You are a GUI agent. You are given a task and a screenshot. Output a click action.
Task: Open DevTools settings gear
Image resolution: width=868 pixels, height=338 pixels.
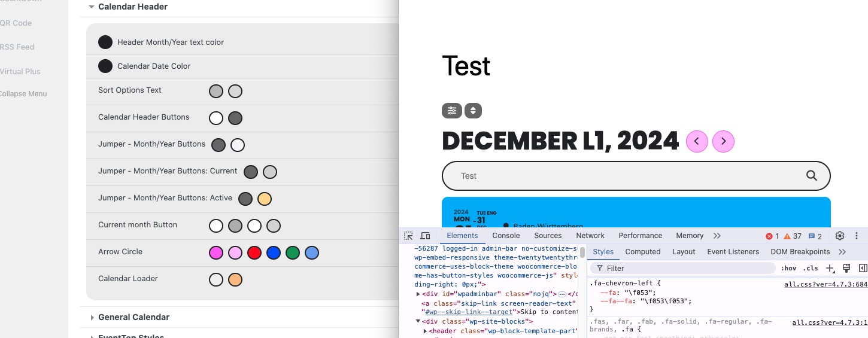(x=840, y=236)
